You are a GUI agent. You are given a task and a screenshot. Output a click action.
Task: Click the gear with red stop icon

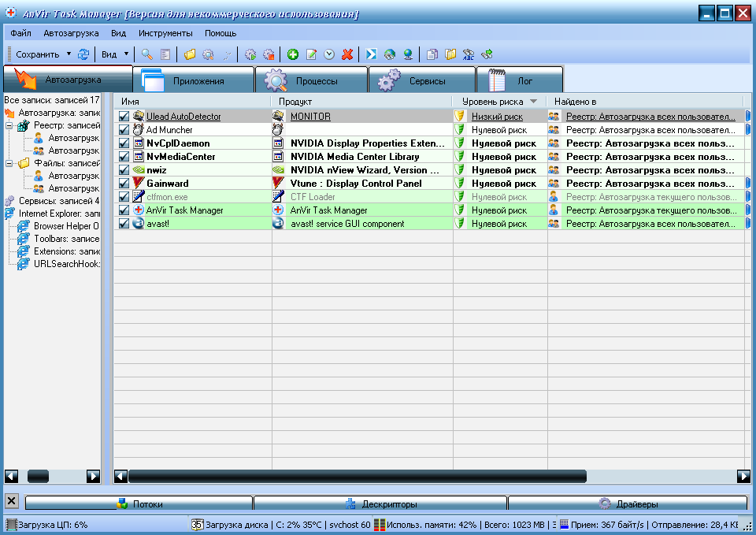269,54
